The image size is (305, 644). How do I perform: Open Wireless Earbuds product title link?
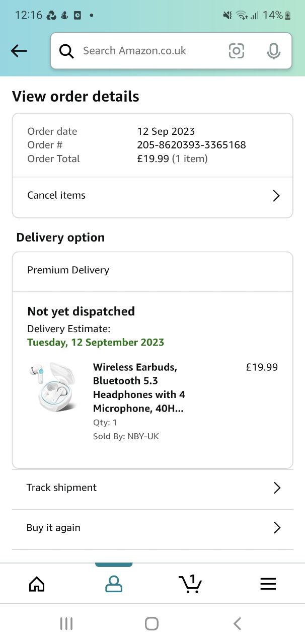coord(139,387)
